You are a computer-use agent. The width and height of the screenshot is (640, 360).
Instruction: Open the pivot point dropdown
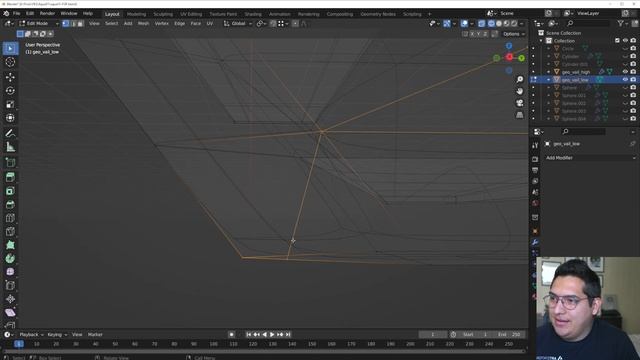coord(261,24)
